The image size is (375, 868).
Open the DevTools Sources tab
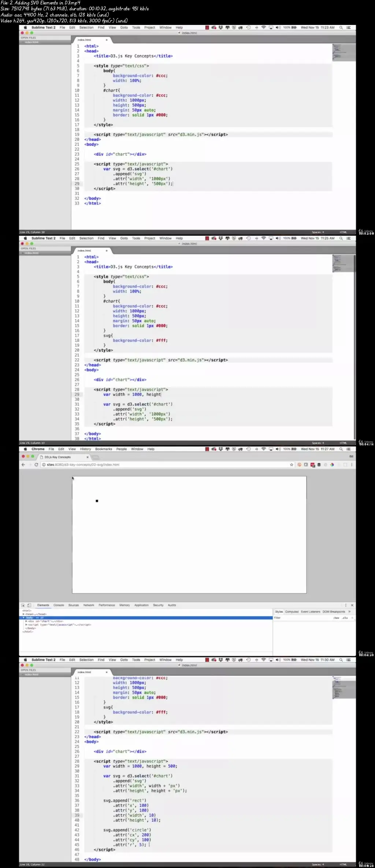74,605
